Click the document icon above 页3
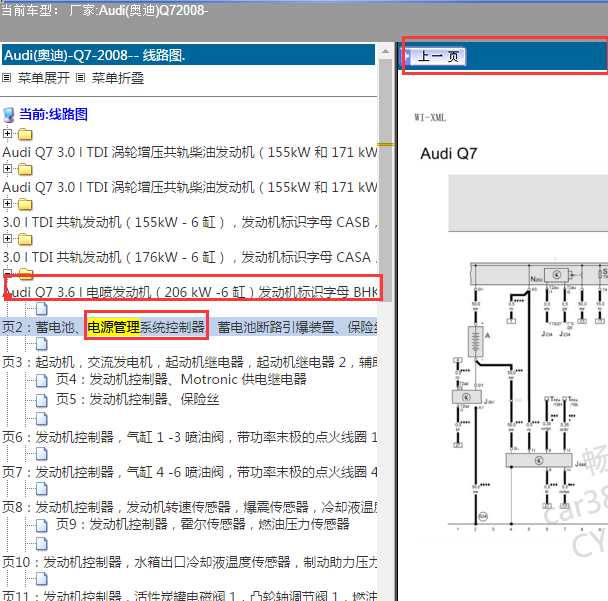The height and width of the screenshot is (601, 608). [x=42, y=344]
